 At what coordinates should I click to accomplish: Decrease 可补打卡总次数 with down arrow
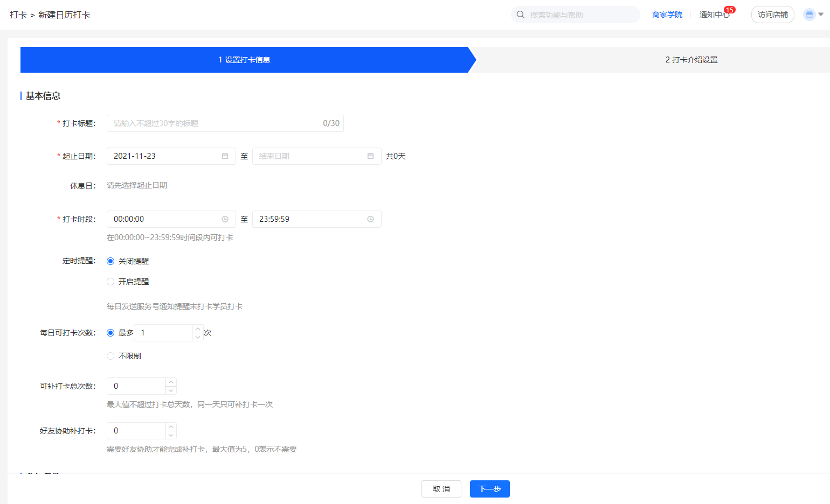click(x=171, y=390)
